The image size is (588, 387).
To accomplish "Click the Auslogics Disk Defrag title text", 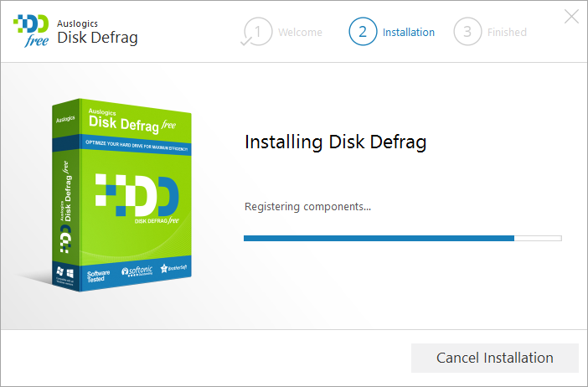I will coord(97,32).
